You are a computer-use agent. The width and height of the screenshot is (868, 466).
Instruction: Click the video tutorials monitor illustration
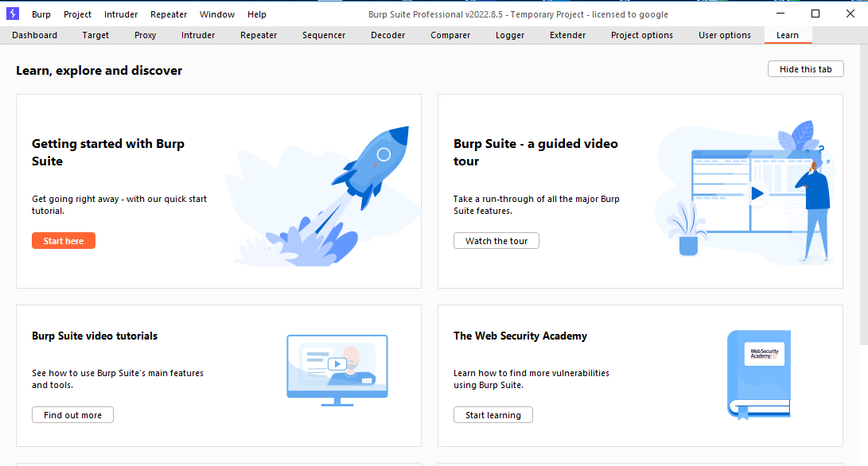point(337,371)
